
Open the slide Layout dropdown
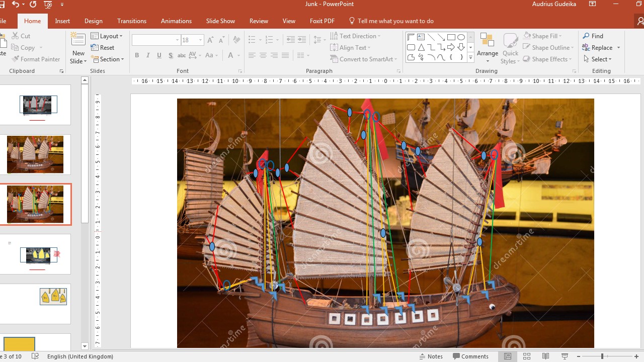(x=107, y=36)
